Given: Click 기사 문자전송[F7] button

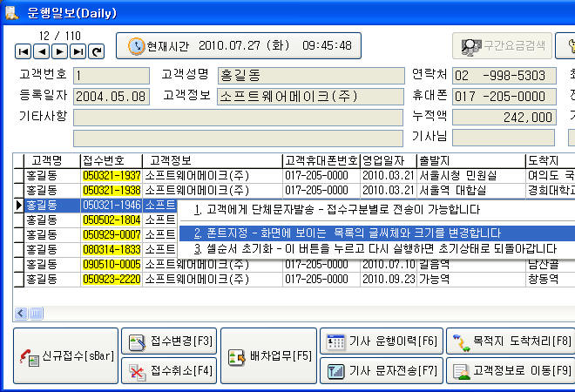Looking at the screenshot, I should tap(382, 371).
